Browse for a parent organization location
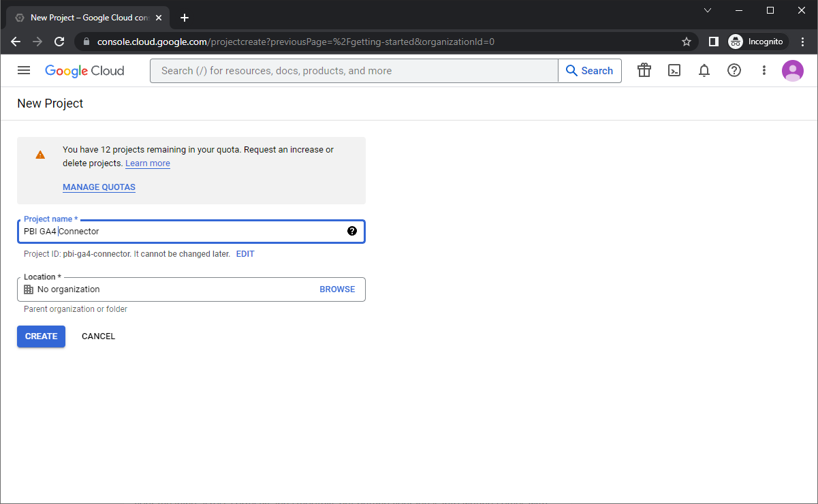The height and width of the screenshot is (504, 818). [x=337, y=289]
